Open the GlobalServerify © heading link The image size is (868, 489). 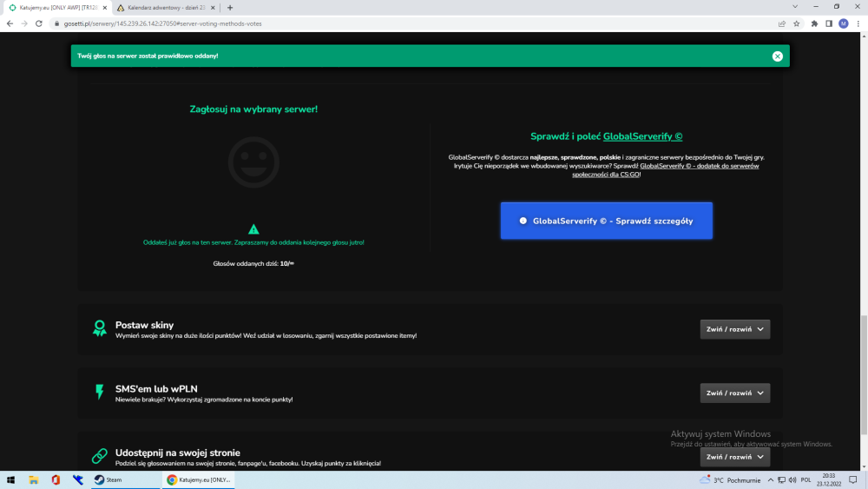pyautogui.click(x=642, y=136)
